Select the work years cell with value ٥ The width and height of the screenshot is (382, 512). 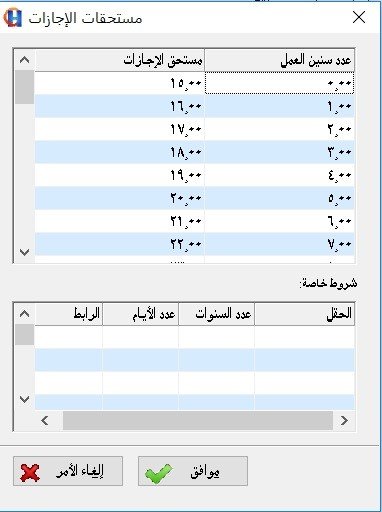click(x=280, y=198)
